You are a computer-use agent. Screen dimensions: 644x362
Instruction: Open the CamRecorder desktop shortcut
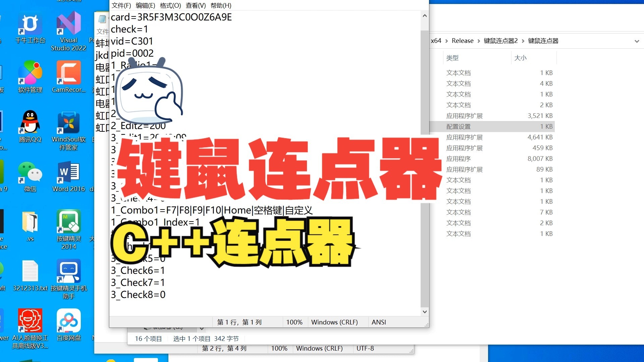69,77
